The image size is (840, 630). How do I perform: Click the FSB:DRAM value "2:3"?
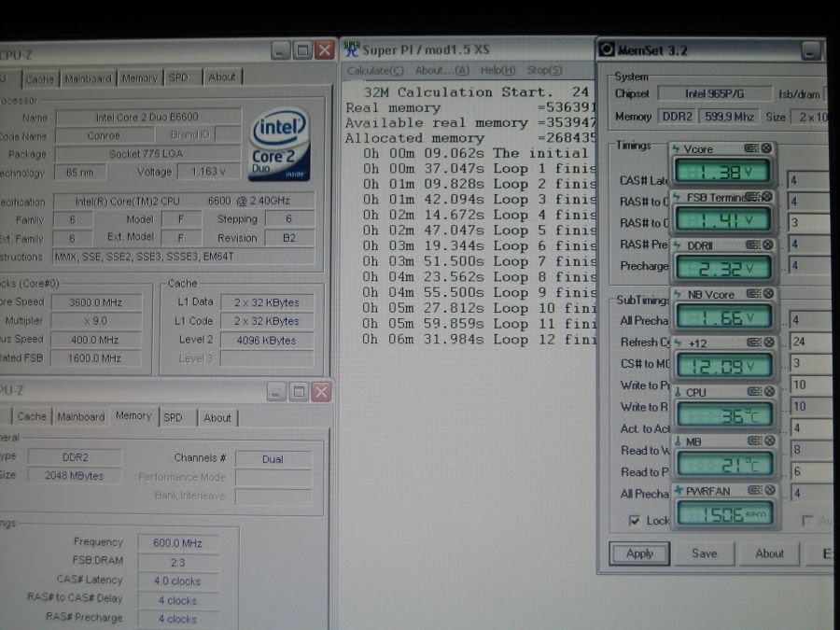click(178, 563)
